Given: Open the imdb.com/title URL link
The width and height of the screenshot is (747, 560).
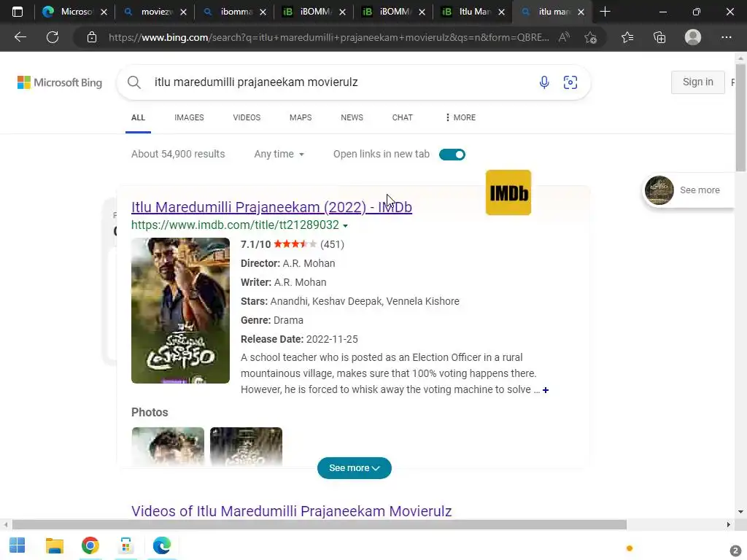Looking at the screenshot, I should point(236,225).
